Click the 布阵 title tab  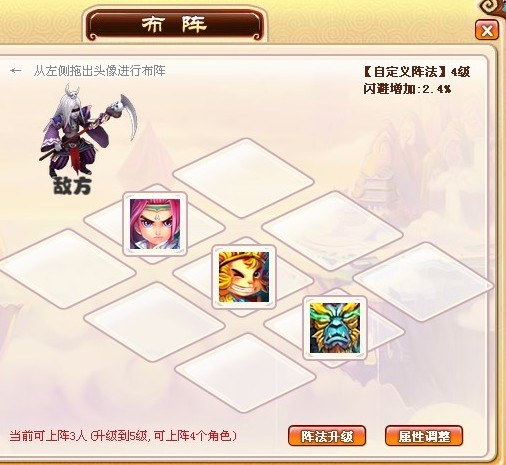click(175, 25)
